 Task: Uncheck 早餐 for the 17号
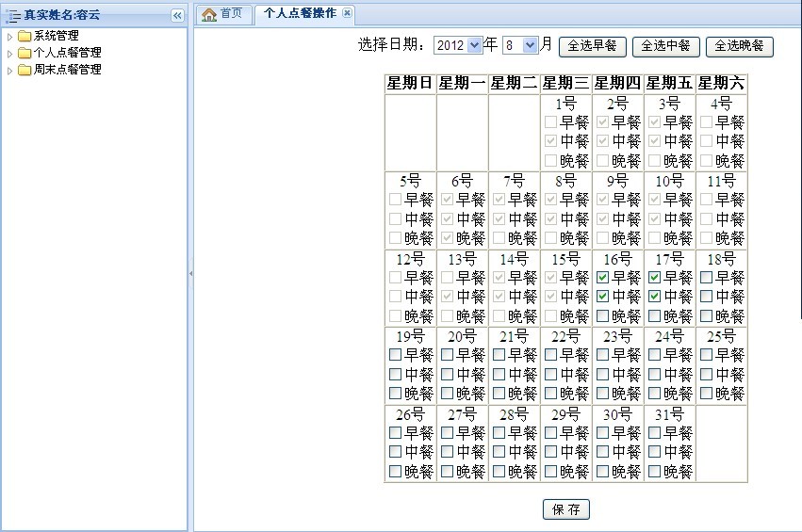point(654,278)
